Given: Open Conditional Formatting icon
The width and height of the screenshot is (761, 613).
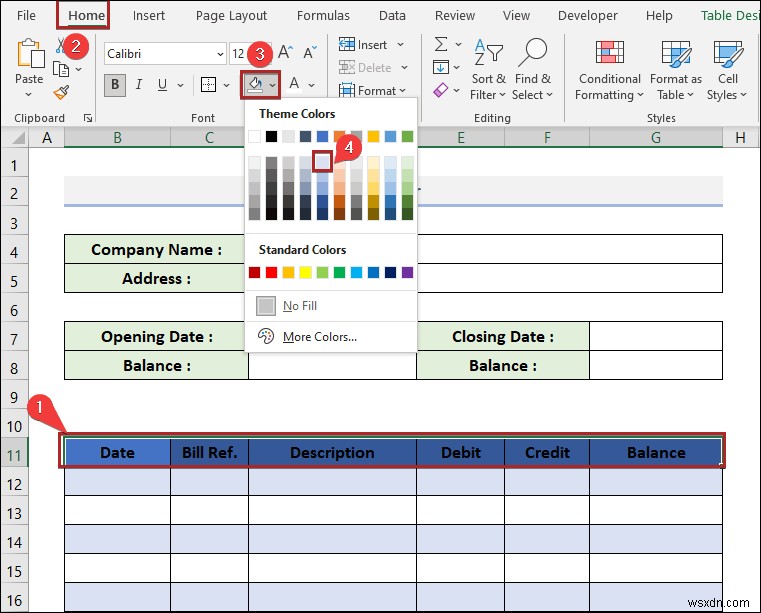Looking at the screenshot, I should 610,52.
